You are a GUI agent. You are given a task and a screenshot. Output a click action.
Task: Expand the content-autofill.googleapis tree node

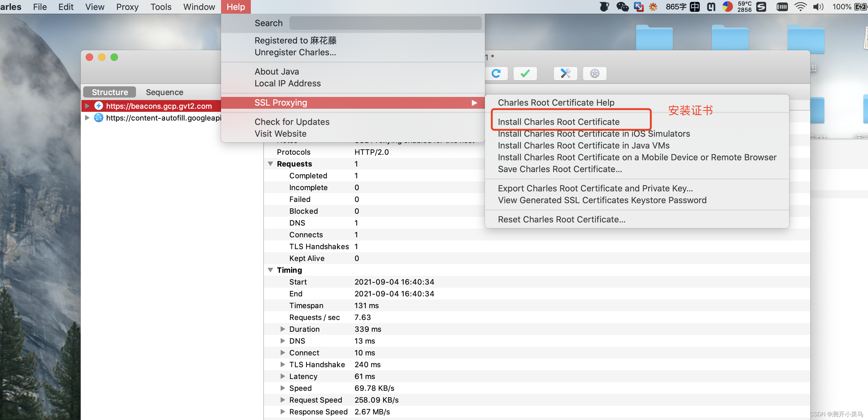pyautogui.click(x=87, y=118)
